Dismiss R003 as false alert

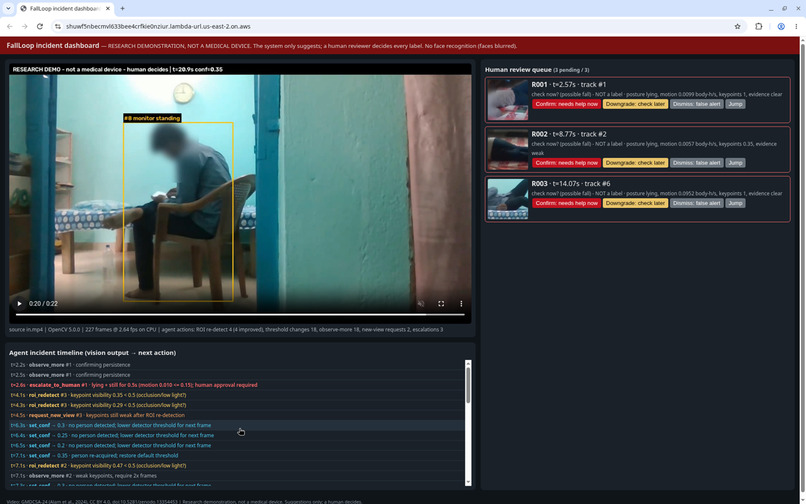[x=697, y=203]
